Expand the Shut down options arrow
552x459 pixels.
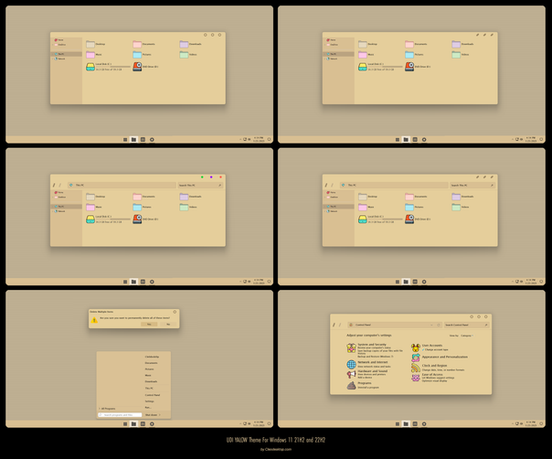pos(160,415)
